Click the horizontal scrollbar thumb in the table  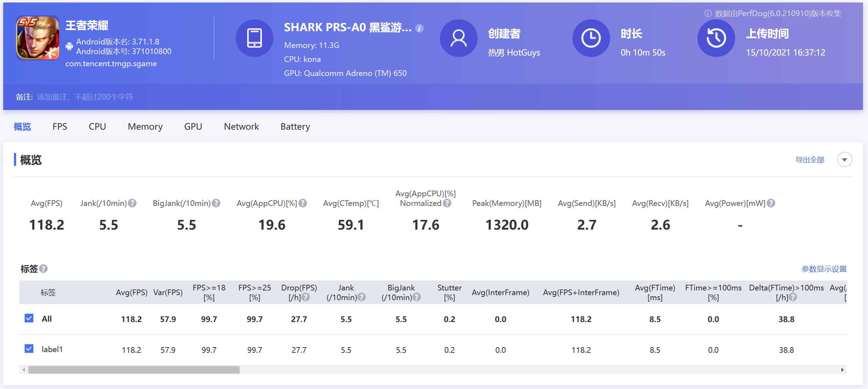pos(134,370)
